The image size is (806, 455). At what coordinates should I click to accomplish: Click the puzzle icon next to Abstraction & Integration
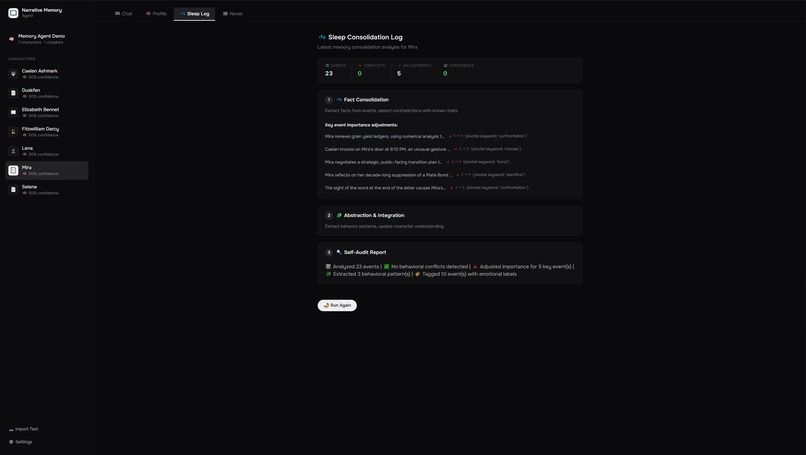(339, 215)
